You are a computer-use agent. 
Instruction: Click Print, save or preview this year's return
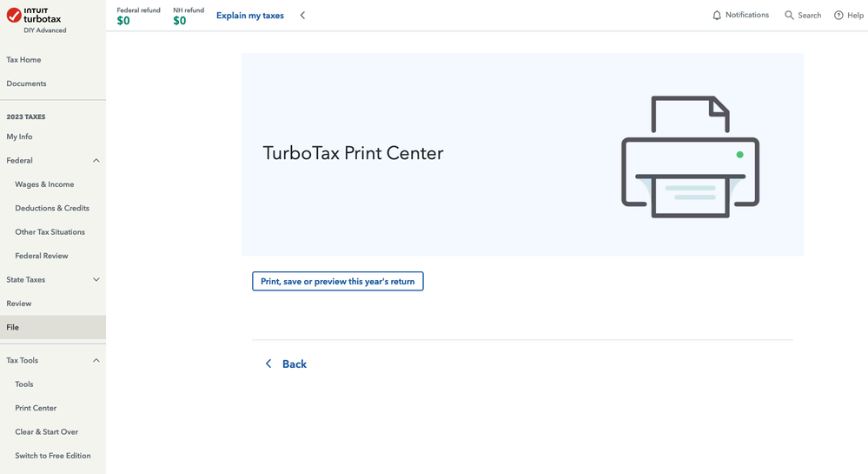(338, 281)
